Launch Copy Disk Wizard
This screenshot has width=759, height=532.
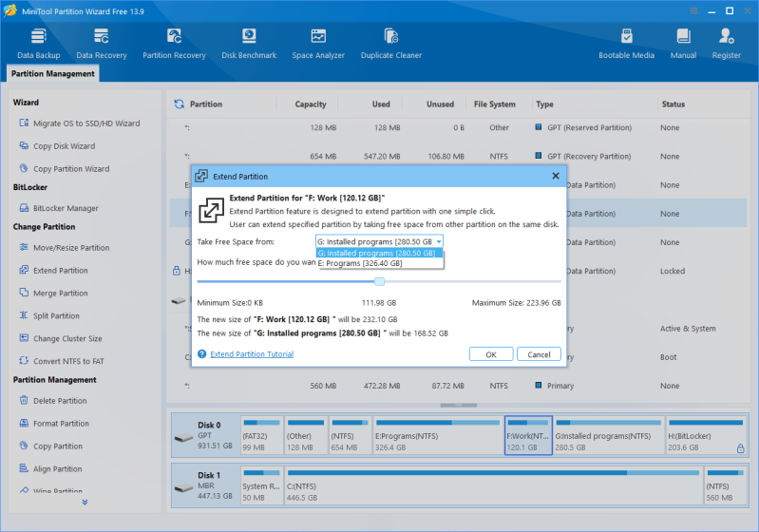[x=57, y=146]
